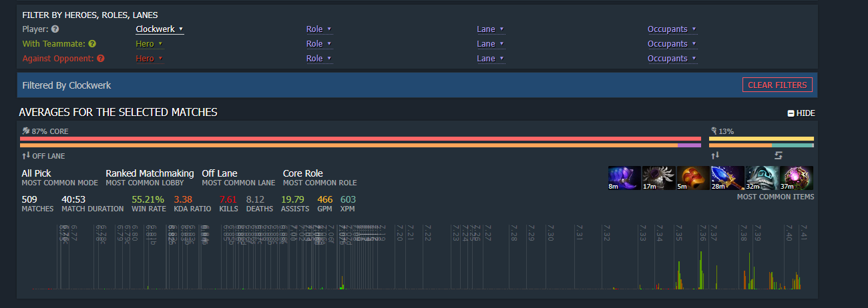Image resolution: width=868 pixels, height=308 pixels.
Task: Select the Lotus Orb 37m item icon
Action: point(797,178)
